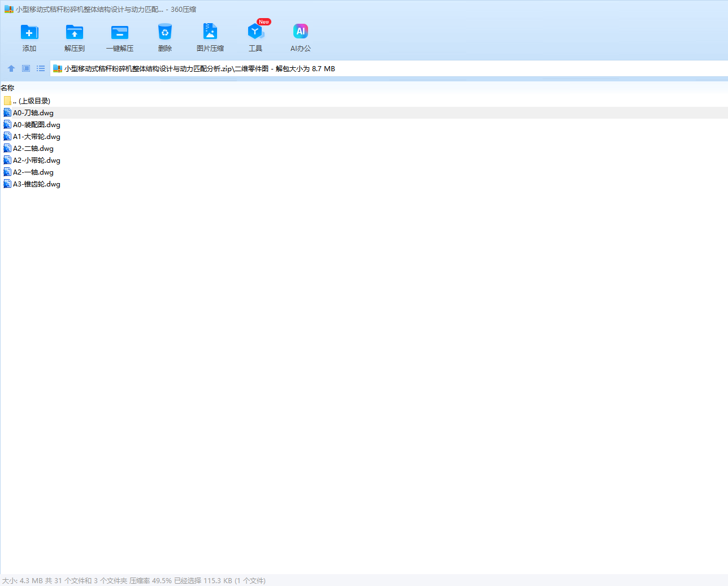Open the 图片压缩 image compression tool
Viewport: 728px width, 586px height.
coord(210,32)
